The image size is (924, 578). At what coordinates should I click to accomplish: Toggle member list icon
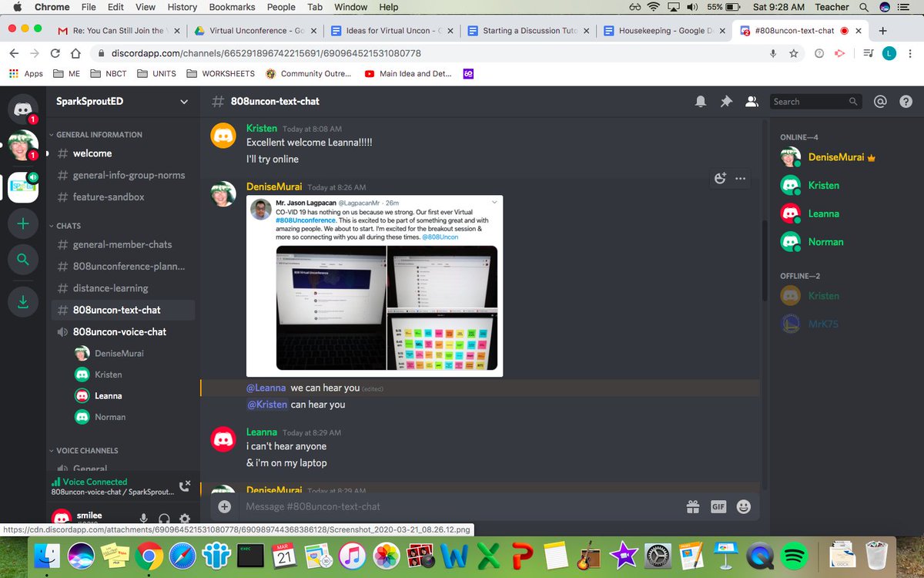[x=752, y=101]
